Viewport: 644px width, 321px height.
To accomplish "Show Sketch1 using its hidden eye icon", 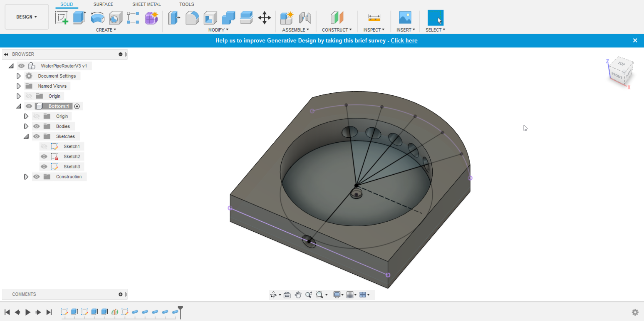I will tap(44, 146).
